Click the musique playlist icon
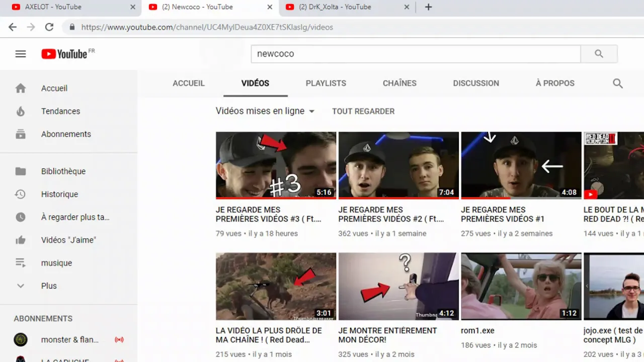 point(21,263)
